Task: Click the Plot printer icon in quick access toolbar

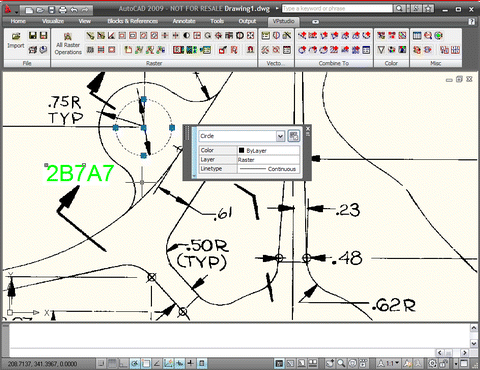Action: click(x=63, y=10)
